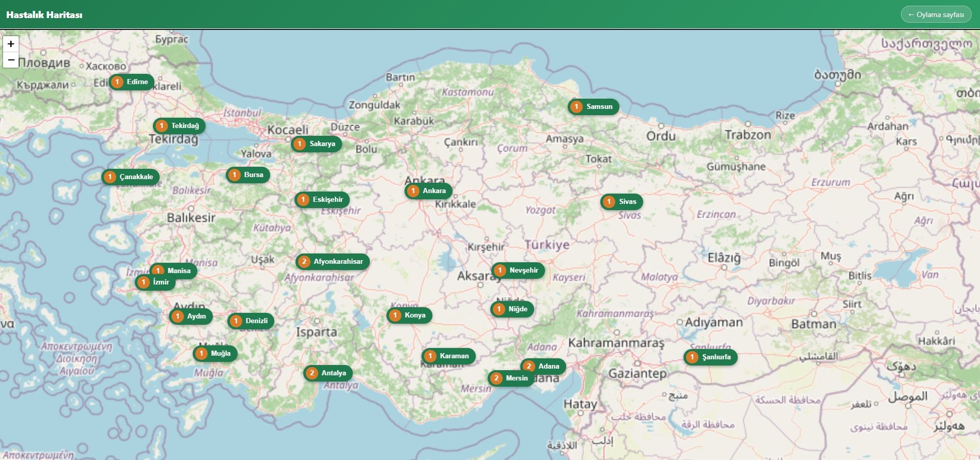Open the Adana marker showing 2
980x460 pixels.
[x=543, y=366]
